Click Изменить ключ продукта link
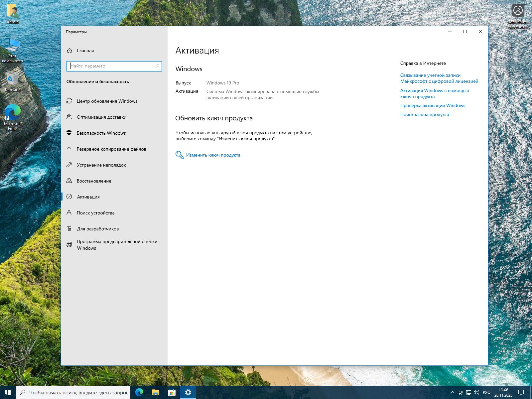This screenshot has width=532, height=399. coord(213,155)
